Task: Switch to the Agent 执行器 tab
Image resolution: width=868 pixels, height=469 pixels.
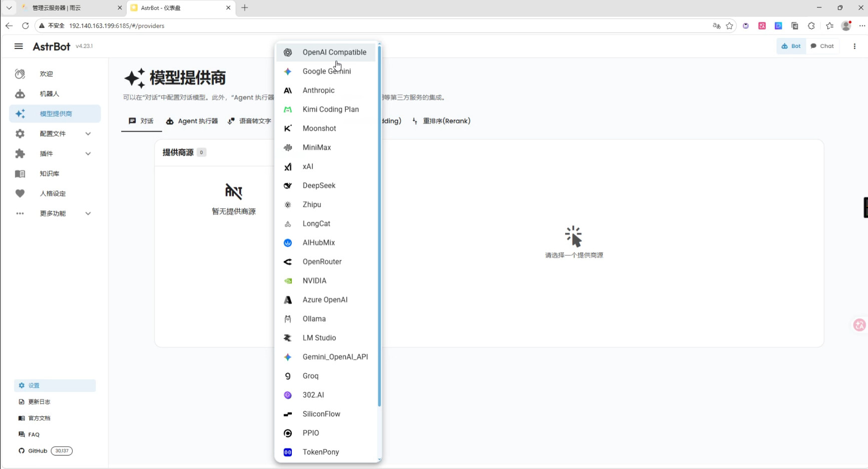Action: [192, 121]
